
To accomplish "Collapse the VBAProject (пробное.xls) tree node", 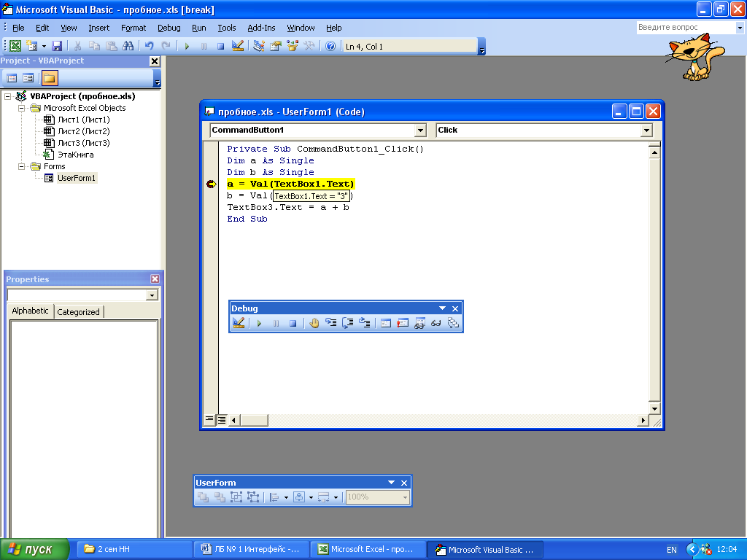I will coord(7,96).
